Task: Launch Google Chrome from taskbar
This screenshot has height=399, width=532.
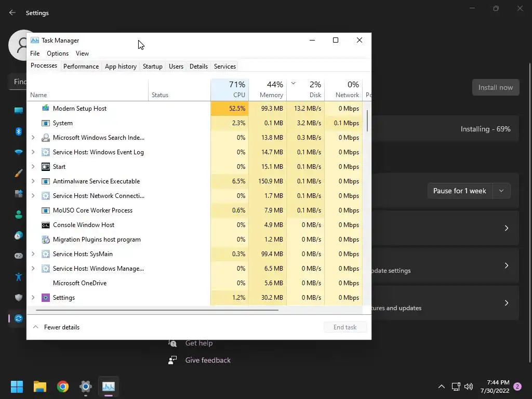Action: (x=63, y=387)
